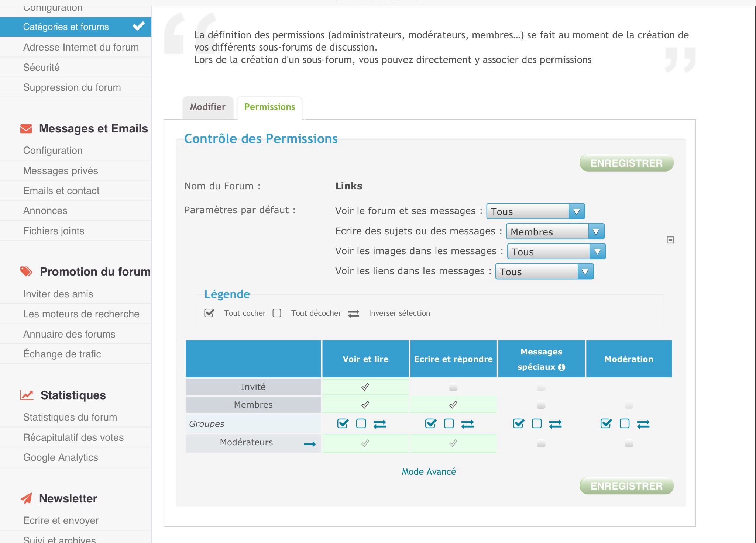
Task: Open Ecrire des sujets dropdown set to Membres
Action: [555, 232]
